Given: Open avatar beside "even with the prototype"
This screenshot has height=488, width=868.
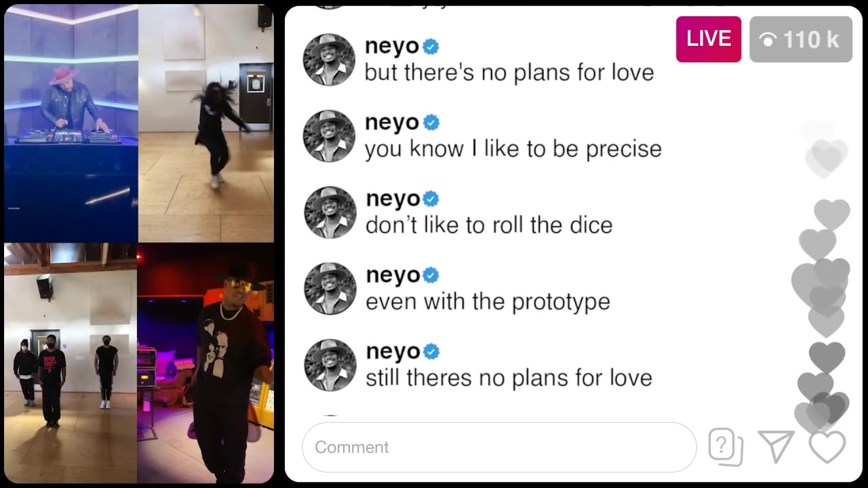Looking at the screenshot, I should pos(330,289).
